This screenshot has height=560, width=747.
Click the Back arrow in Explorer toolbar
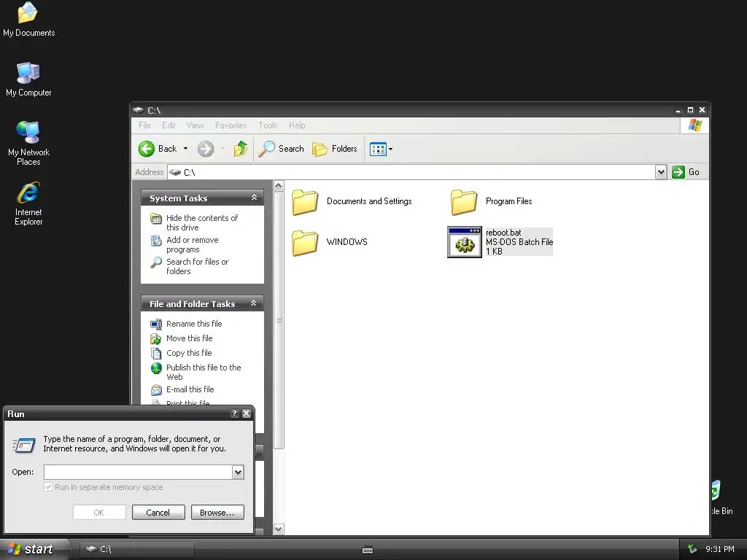click(146, 149)
